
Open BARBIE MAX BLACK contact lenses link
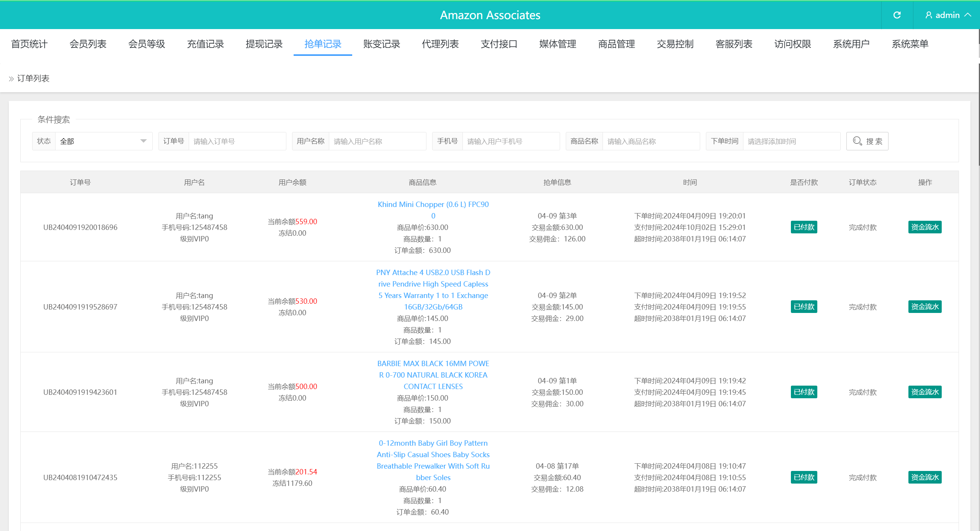pos(433,375)
